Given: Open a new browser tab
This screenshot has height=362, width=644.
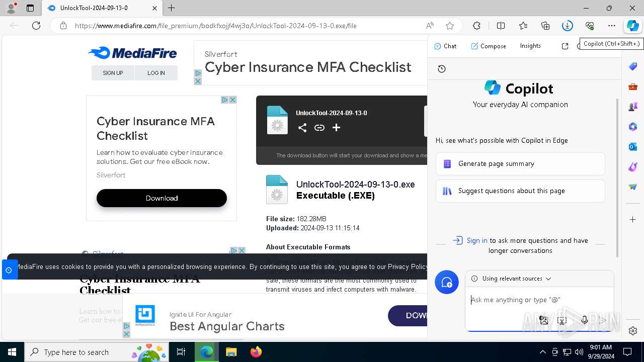Looking at the screenshot, I should (x=172, y=8).
